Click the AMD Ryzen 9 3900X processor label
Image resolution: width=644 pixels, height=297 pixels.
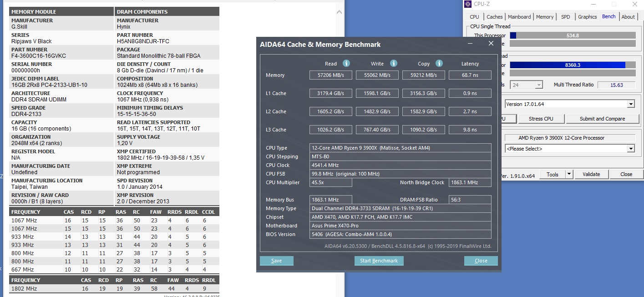point(569,138)
